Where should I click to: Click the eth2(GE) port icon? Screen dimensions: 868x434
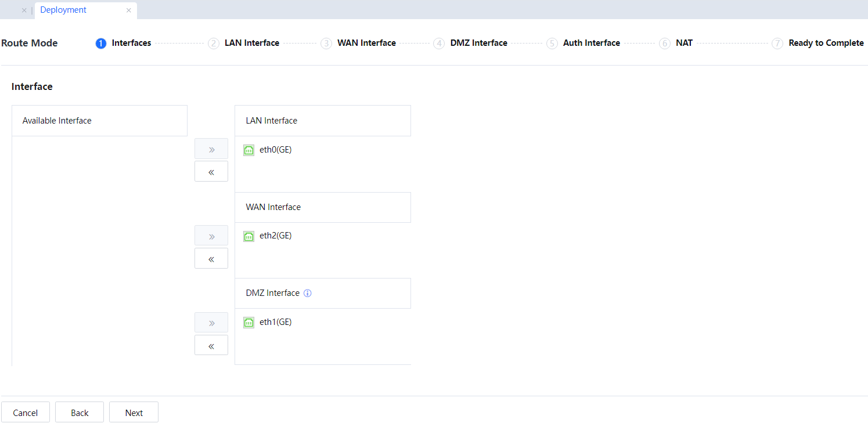(x=248, y=236)
